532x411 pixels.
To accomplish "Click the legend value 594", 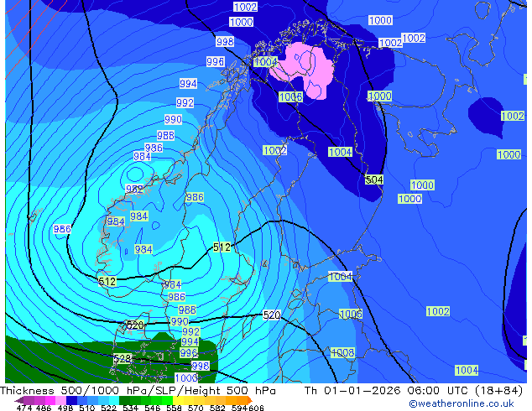I will (x=239, y=408).
